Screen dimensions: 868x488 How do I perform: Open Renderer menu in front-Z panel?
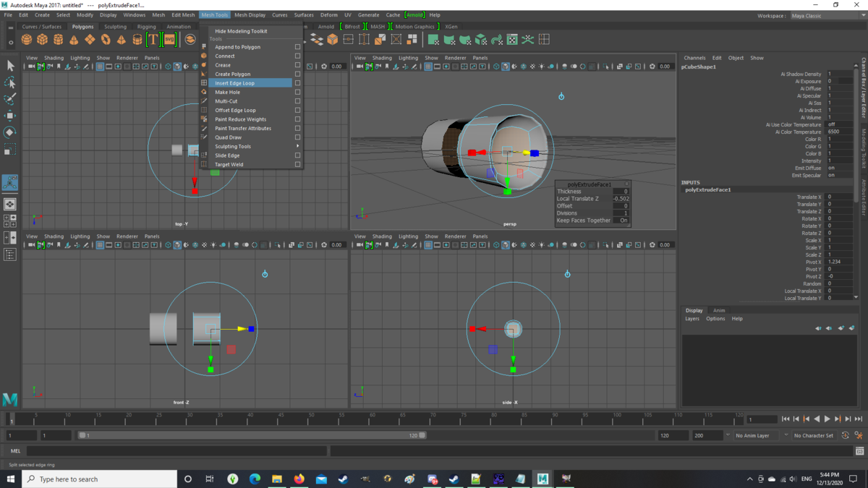point(127,236)
